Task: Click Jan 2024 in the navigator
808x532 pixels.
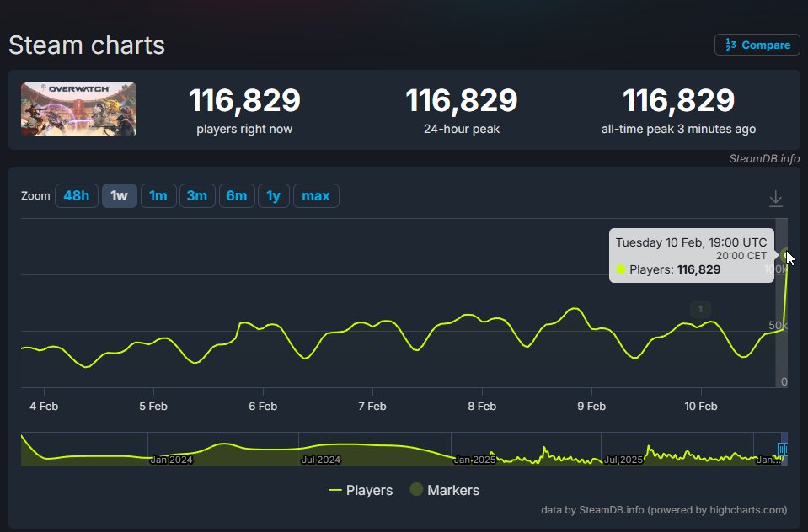Action: point(171,460)
